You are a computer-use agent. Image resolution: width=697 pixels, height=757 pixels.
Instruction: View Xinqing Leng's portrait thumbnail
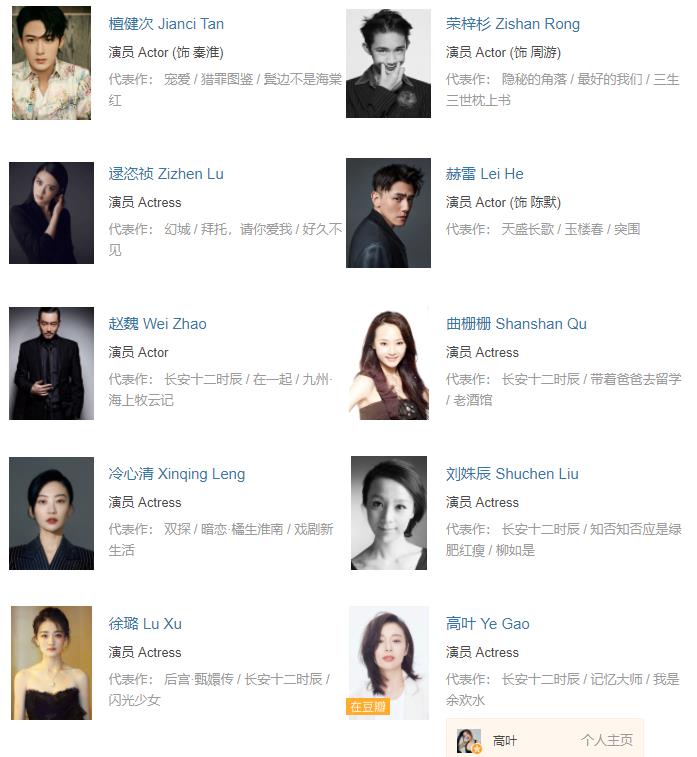[x=51, y=513]
